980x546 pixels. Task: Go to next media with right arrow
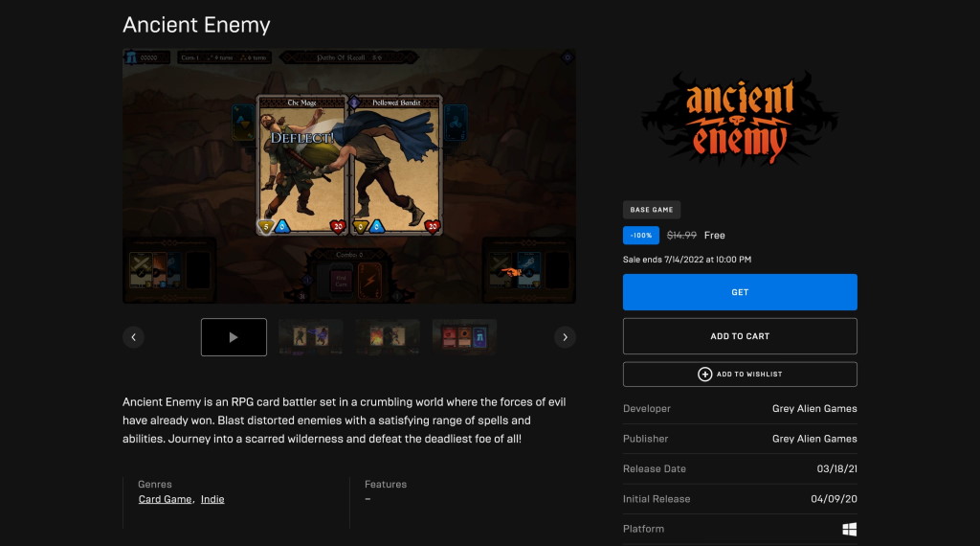[x=565, y=337]
